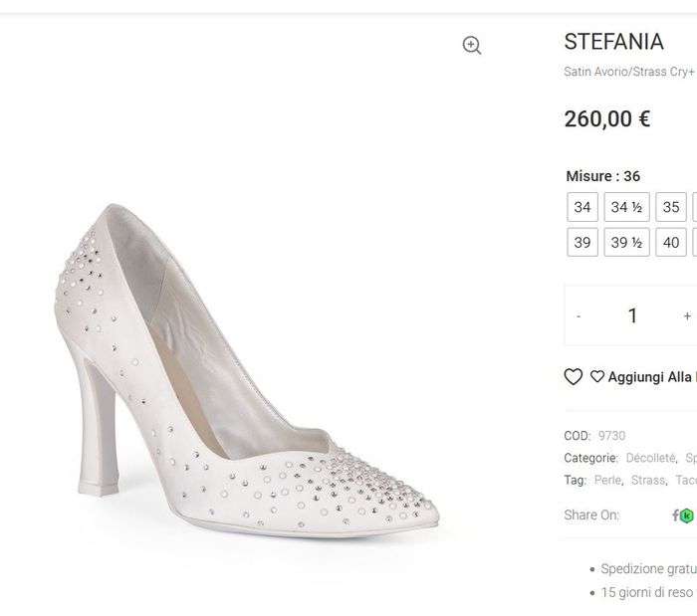Select size 34
This screenshot has height=616, width=697.
pyautogui.click(x=582, y=207)
